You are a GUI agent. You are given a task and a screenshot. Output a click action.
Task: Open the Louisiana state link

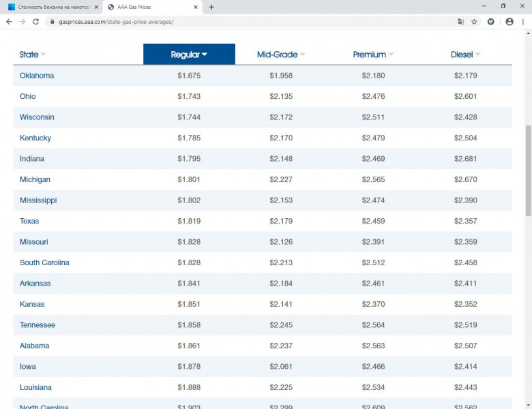coord(35,387)
